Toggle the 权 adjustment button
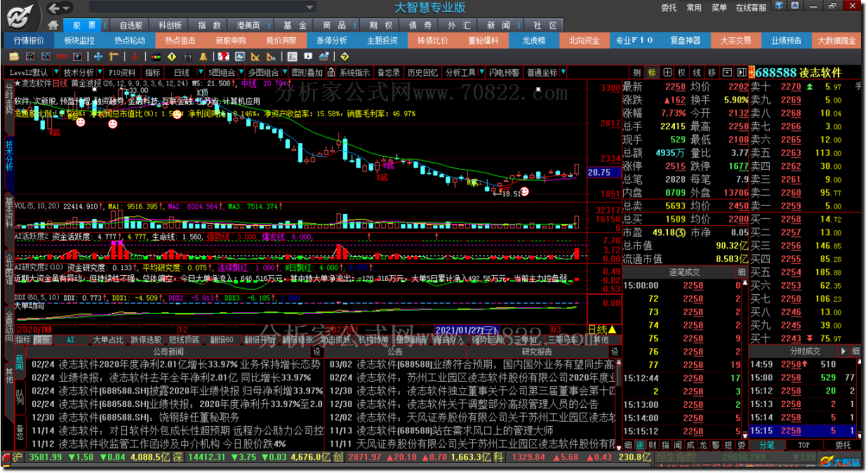868x473 pixels. 681,72
